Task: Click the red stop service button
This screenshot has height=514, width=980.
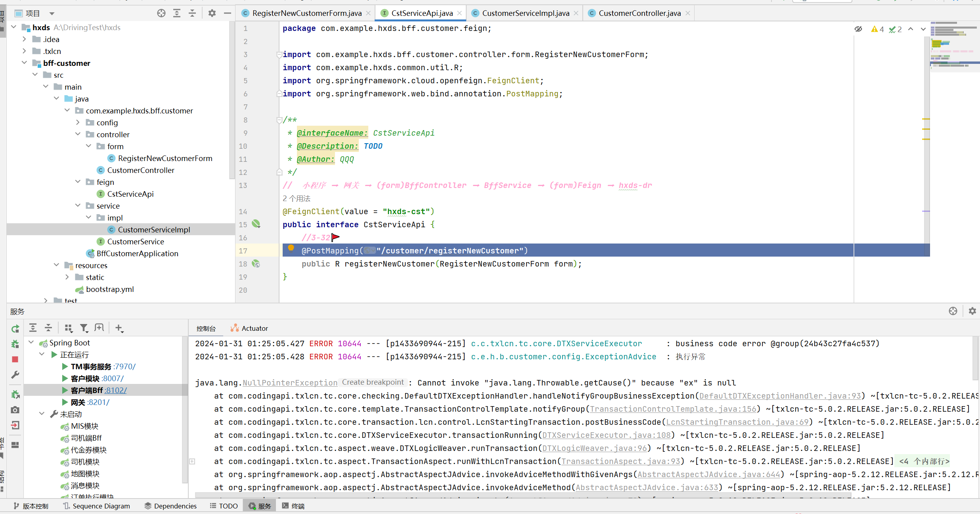Action: click(15, 359)
